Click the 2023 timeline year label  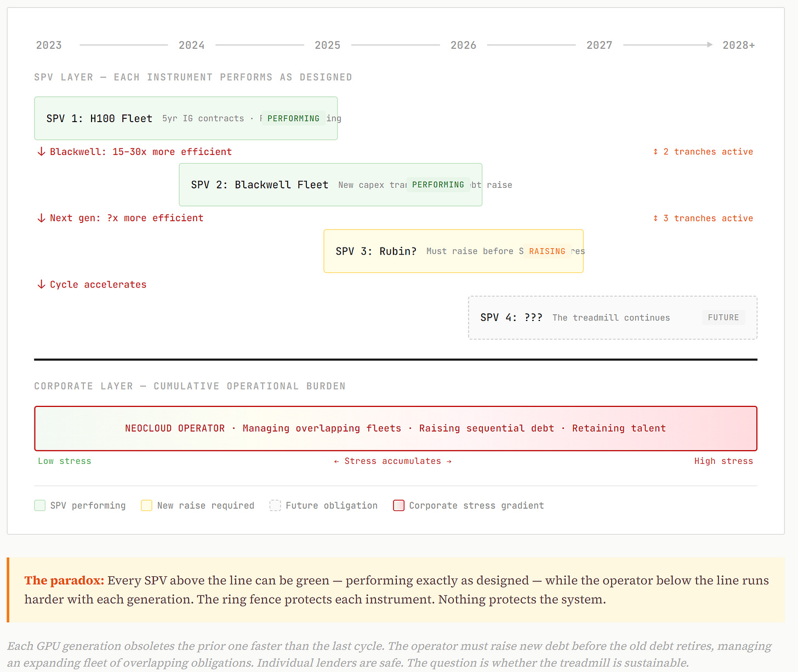point(49,45)
